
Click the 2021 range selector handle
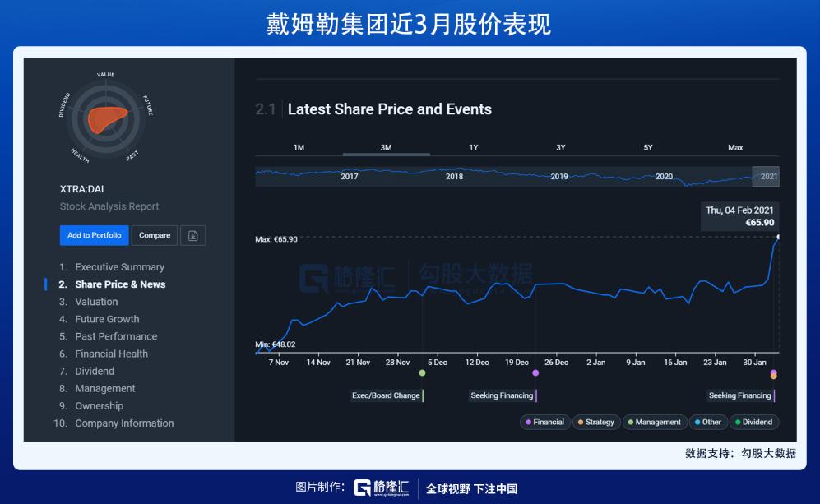click(766, 177)
